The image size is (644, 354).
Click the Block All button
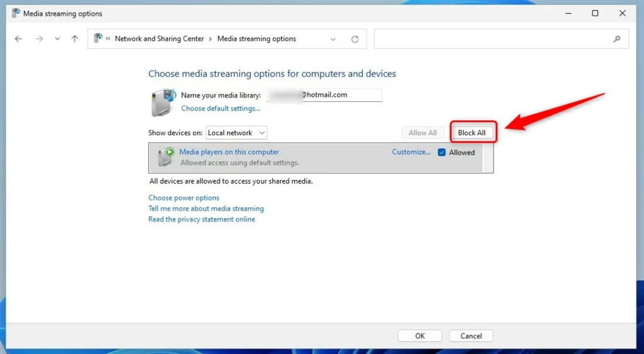472,133
